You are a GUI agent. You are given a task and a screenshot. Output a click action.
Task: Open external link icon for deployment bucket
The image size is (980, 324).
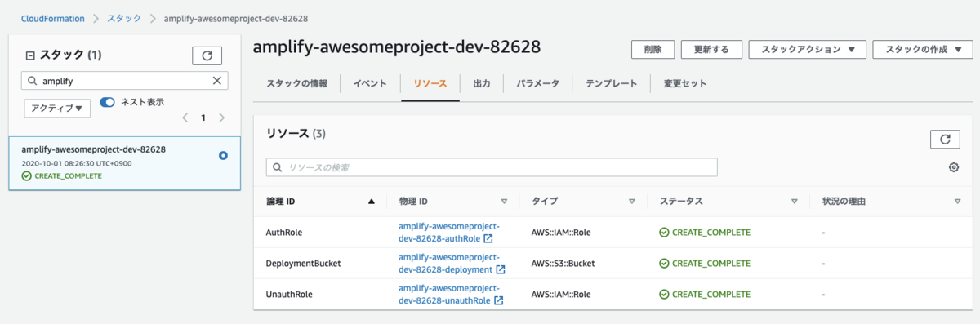pyautogui.click(x=501, y=269)
